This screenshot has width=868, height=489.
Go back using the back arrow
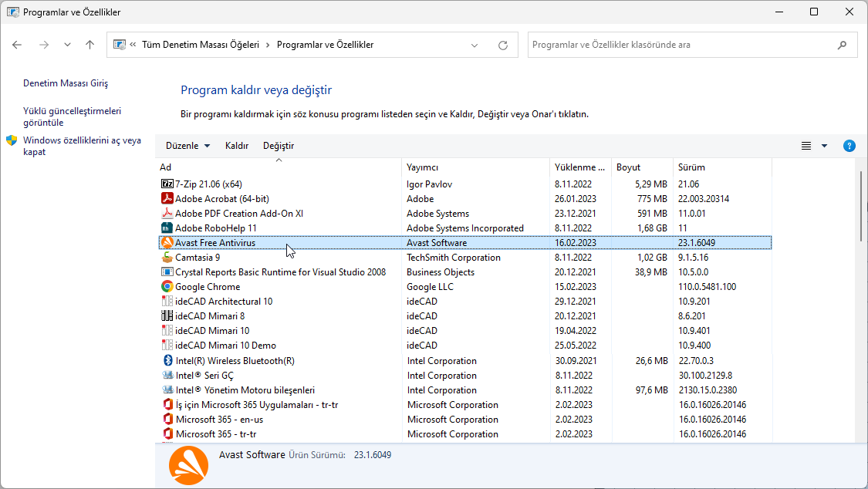[x=17, y=45]
